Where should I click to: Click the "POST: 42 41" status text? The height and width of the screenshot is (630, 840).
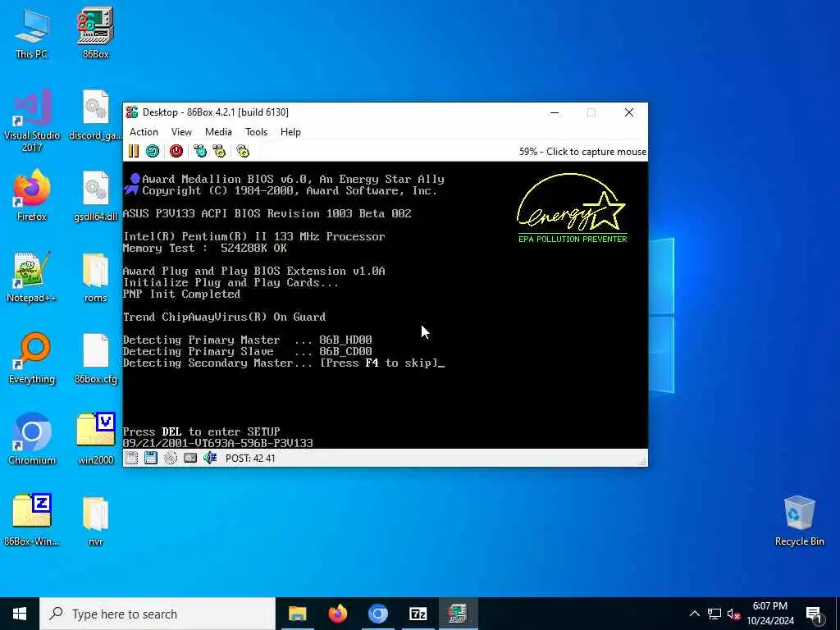point(250,459)
